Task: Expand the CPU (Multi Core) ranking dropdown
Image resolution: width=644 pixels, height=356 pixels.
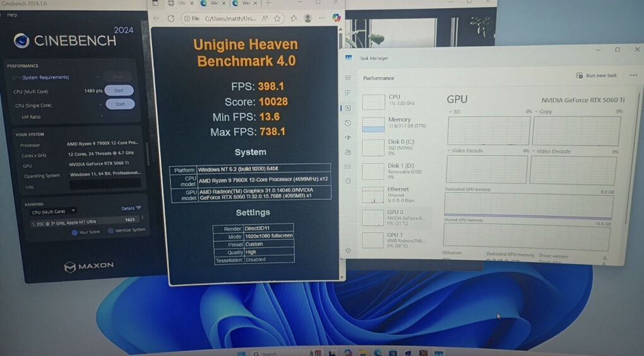Action: pyautogui.click(x=54, y=211)
